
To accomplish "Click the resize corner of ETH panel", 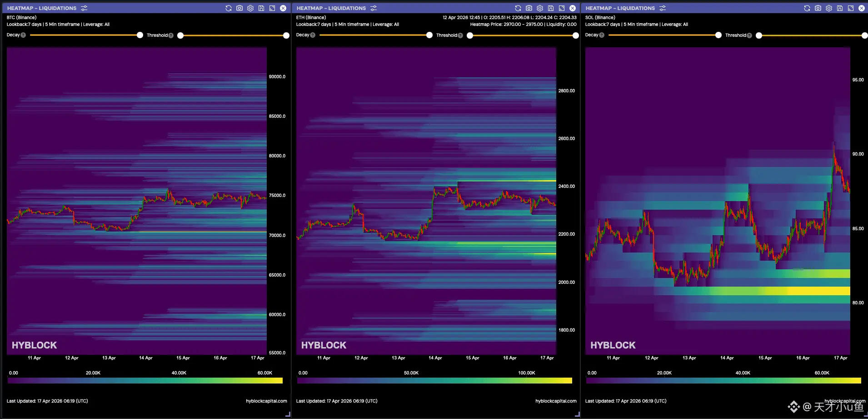I will 577,414.
